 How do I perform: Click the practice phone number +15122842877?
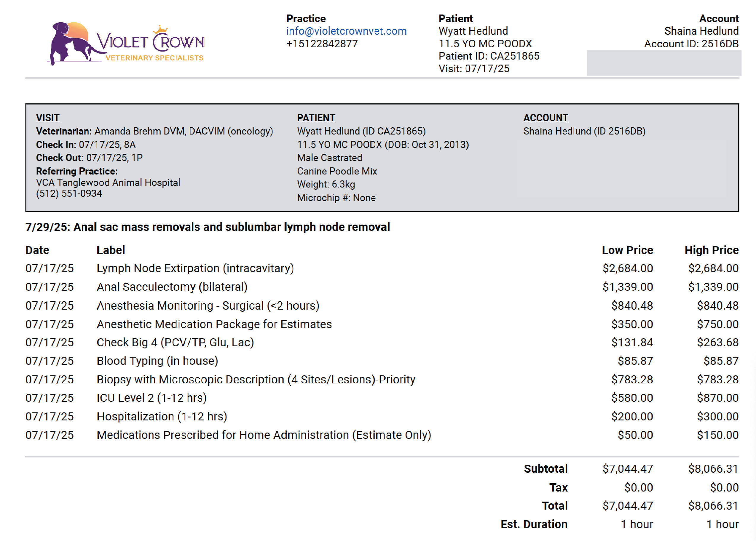(x=322, y=44)
